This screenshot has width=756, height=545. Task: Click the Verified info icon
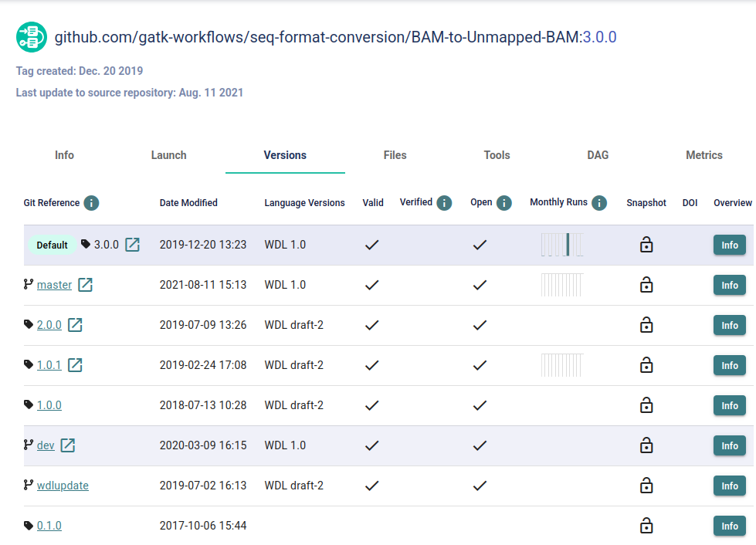click(x=446, y=202)
